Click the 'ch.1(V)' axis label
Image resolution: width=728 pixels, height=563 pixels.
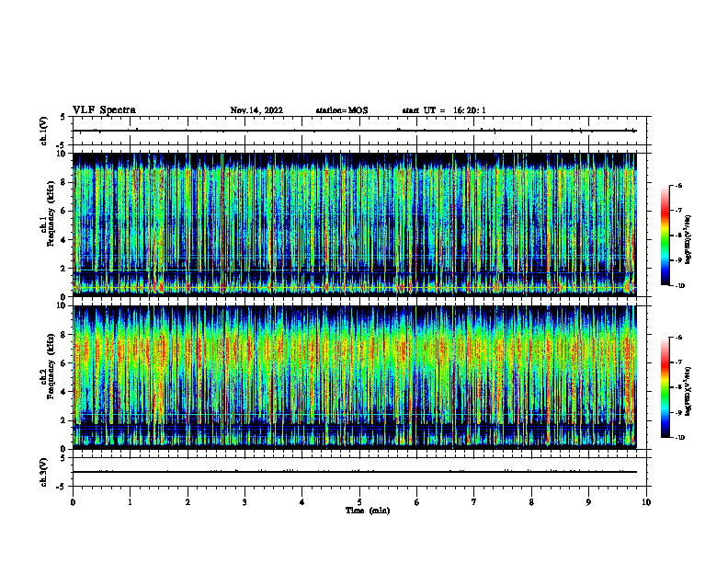[x=43, y=131]
